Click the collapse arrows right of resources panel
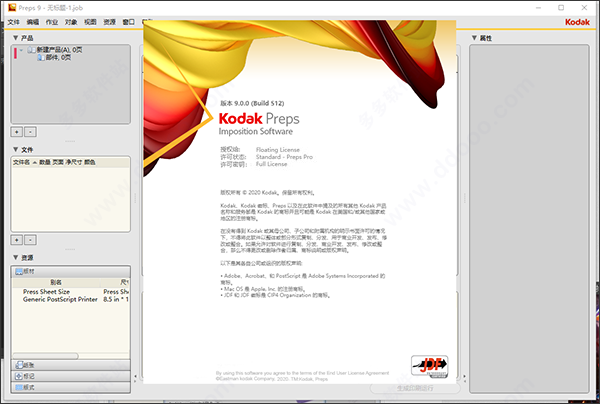Image resolution: width=600 pixels, height=404 pixels. [x=135, y=377]
